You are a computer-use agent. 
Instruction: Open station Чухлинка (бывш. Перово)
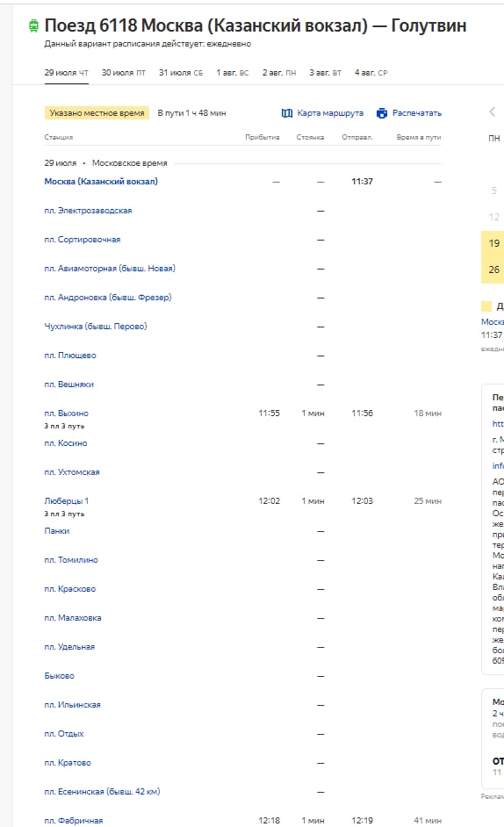point(96,327)
